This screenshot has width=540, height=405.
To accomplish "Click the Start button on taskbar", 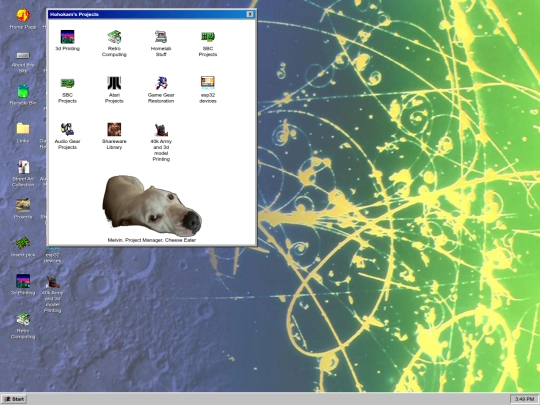I will tap(14, 399).
